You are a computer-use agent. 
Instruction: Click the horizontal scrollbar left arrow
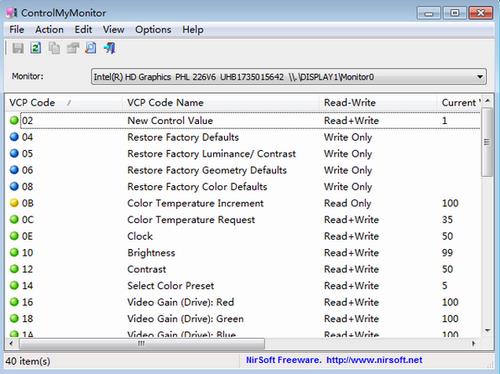[x=12, y=343]
